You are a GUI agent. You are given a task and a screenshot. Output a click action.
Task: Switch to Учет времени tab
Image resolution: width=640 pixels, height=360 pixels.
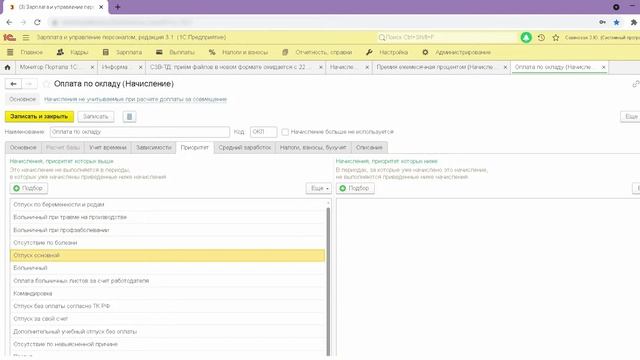click(x=108, y=147)
